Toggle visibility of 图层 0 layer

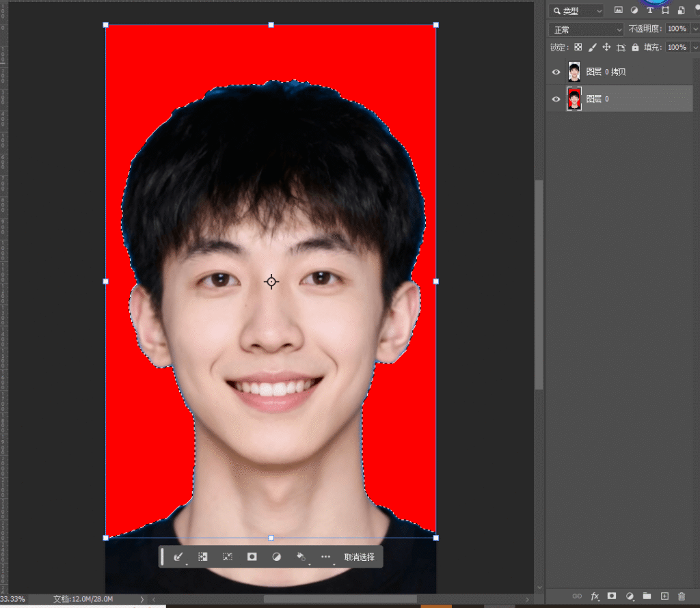[x=556, y=99]
